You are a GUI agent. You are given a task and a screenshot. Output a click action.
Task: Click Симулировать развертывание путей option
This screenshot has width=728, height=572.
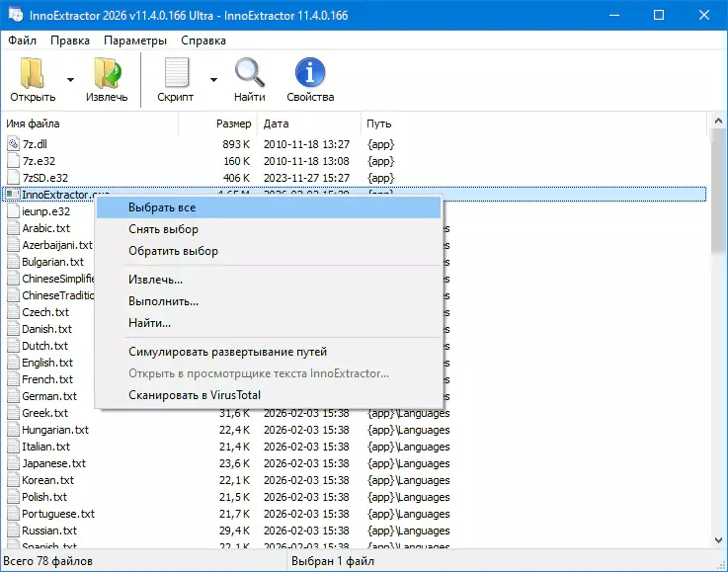click(227, 352)
